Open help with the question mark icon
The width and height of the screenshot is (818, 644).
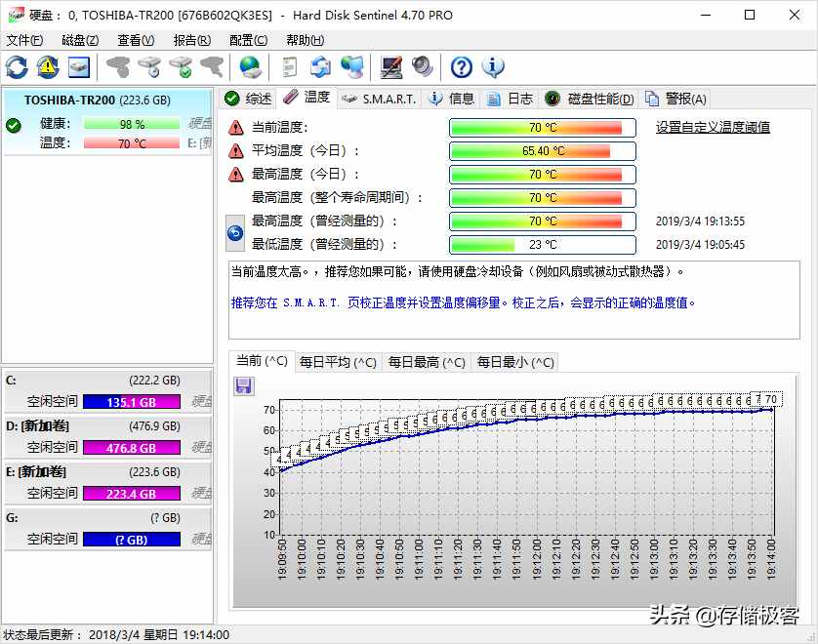[462, 67]
